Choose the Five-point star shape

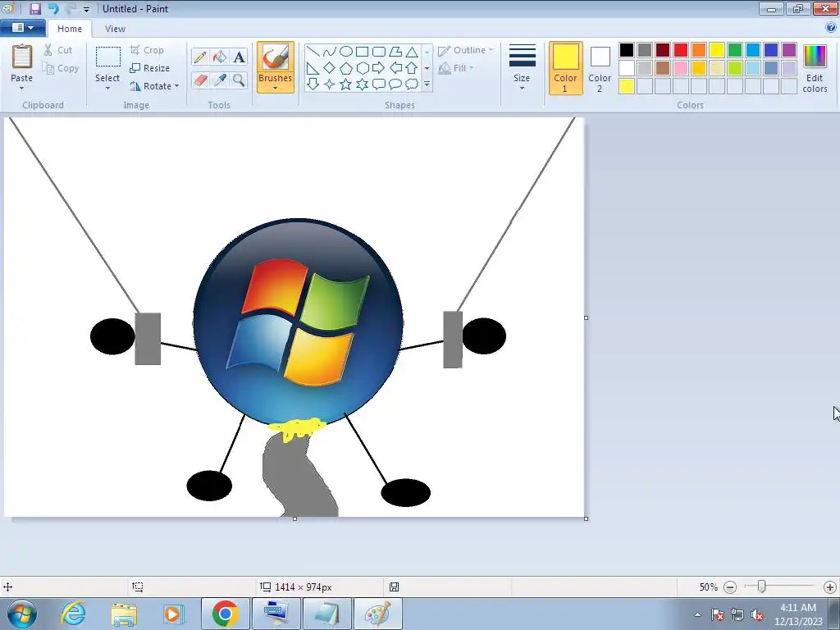(346, 84)
